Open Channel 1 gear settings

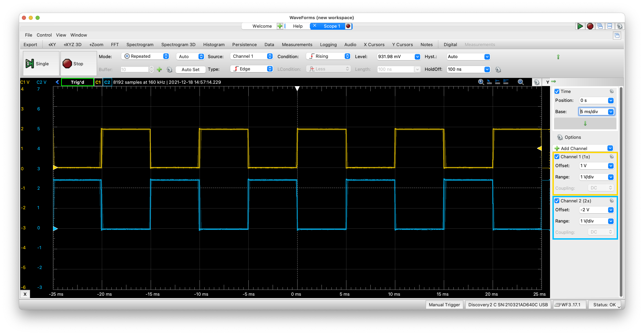coord(612,157)
